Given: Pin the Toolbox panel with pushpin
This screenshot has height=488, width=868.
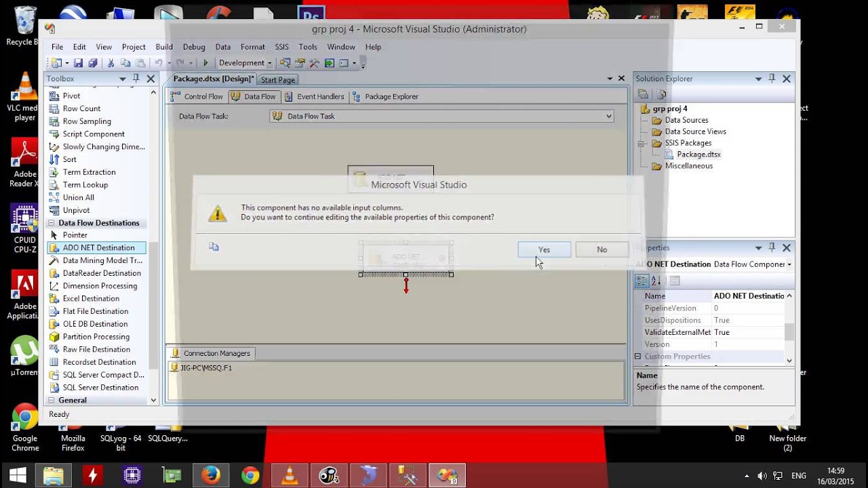Looking at the screenshot, I should (x=136, y=79).
